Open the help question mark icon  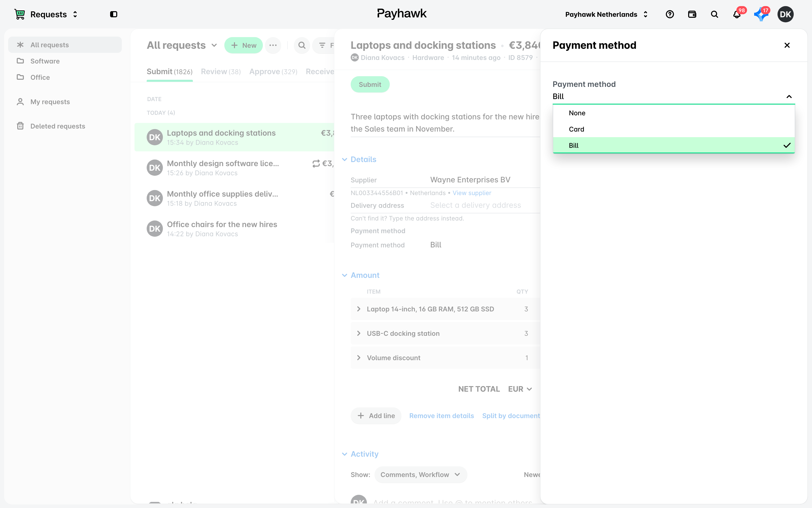(x=670, y=14)
